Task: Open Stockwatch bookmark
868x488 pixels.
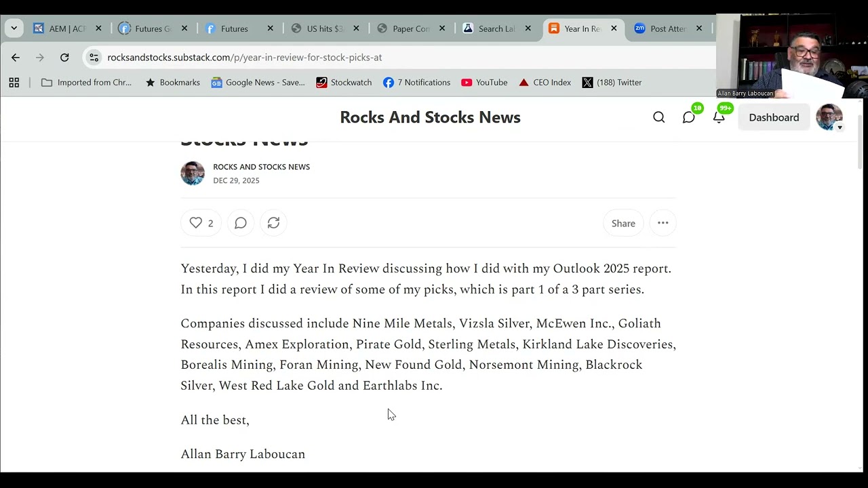Action: pyautogui.click(x=344, y=83)
